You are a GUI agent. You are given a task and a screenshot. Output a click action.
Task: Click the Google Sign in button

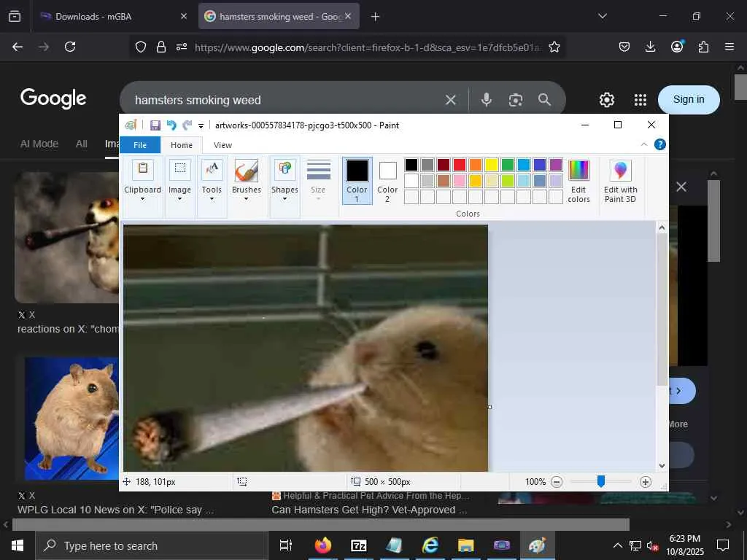688,100
